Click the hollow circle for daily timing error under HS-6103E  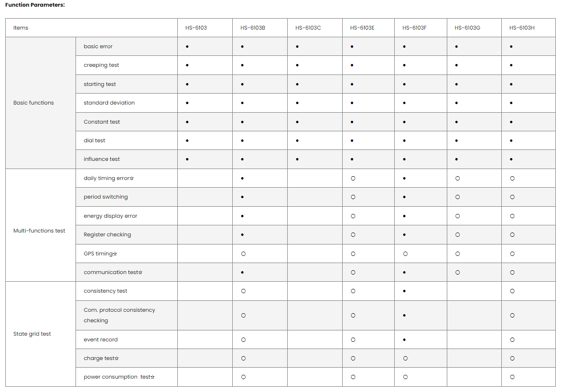pos(353,178)
